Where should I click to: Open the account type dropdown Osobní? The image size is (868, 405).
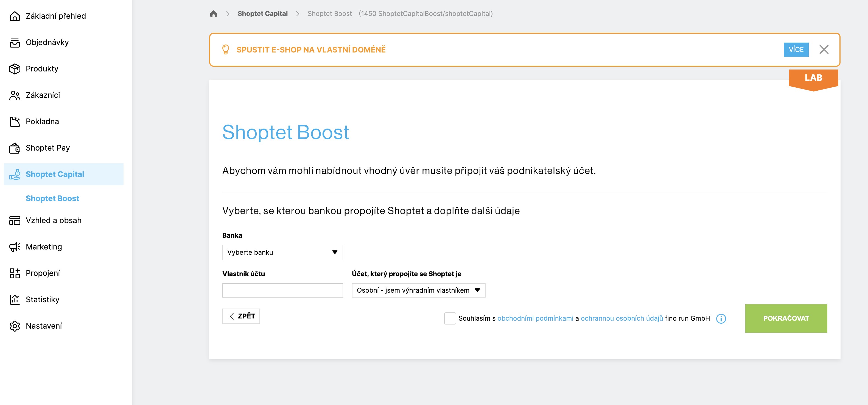(419, 290)
